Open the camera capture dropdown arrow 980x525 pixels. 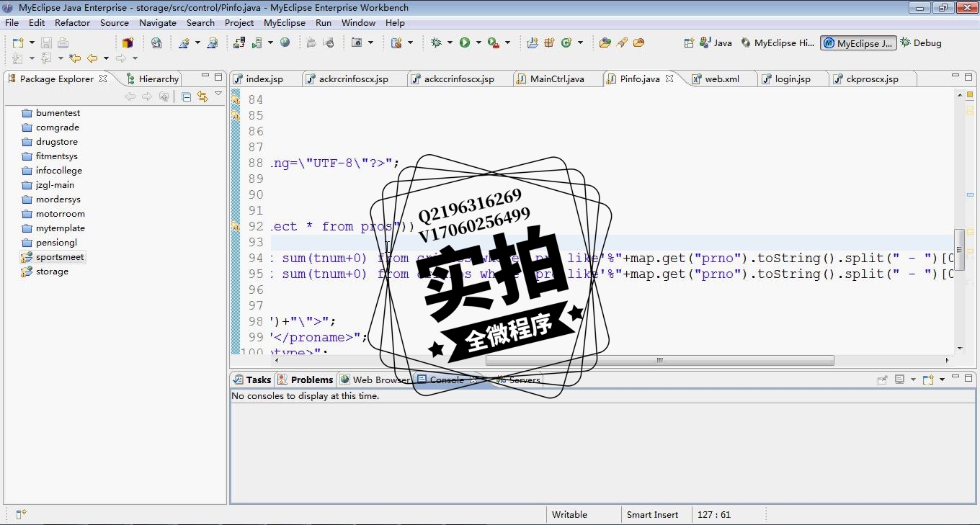370,42
